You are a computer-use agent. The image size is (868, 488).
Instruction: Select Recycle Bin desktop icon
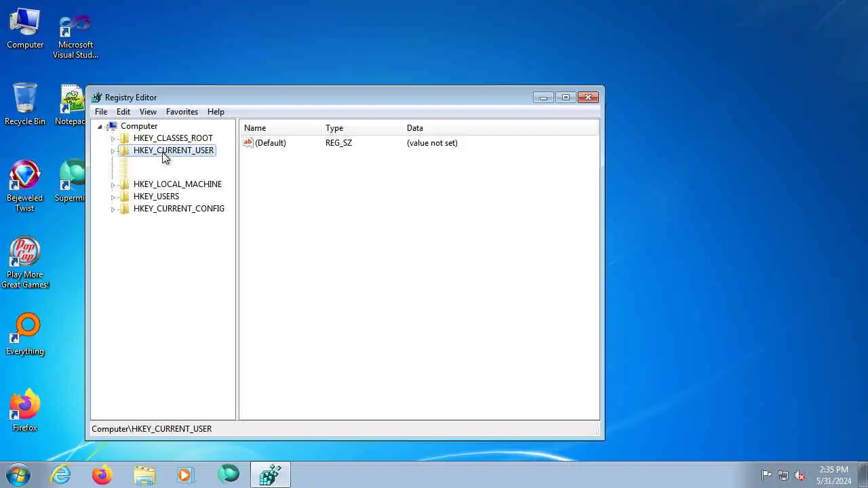[x=25, y=104]
